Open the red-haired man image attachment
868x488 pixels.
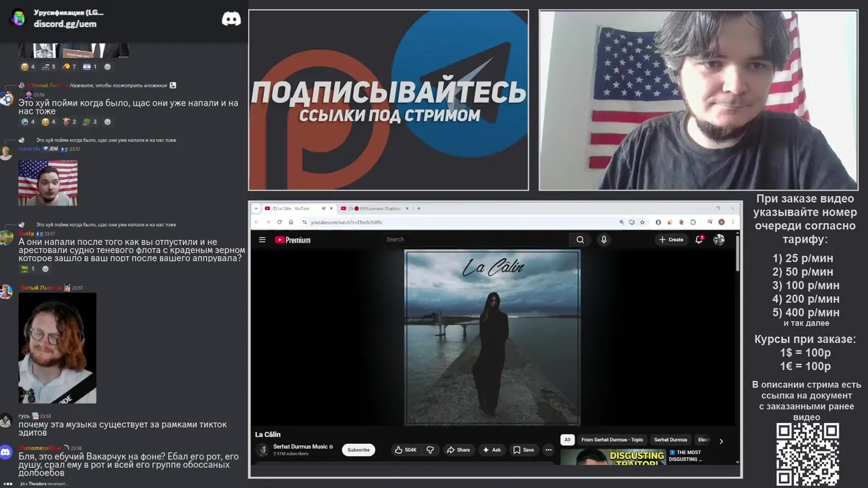[57, 348]
